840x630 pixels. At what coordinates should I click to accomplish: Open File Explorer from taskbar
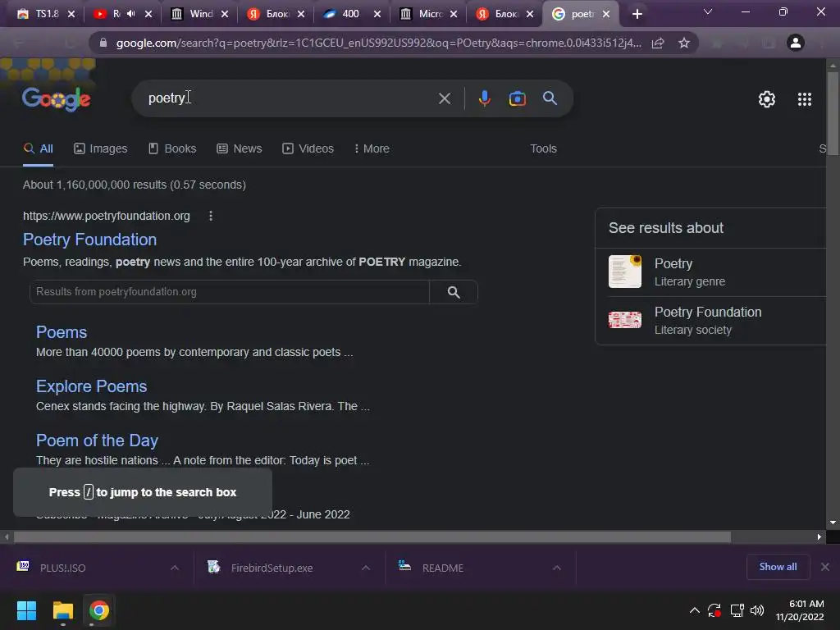click(x=62, y=610)
